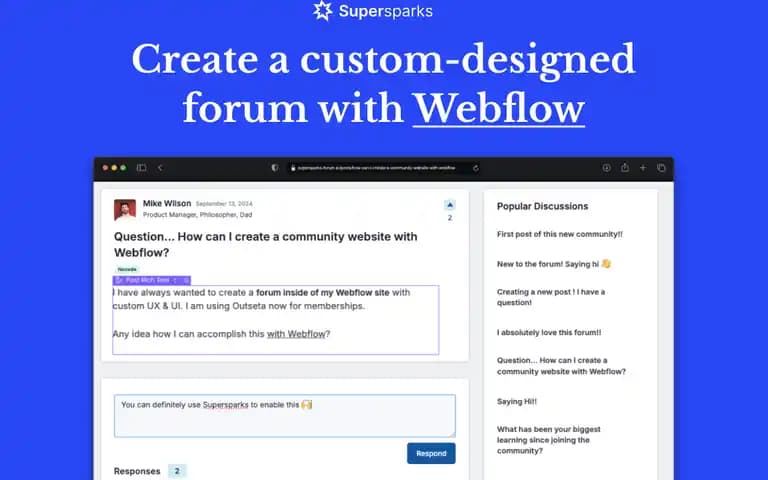The height and width of the screenshot is (480, 768).
Task: Click the 'Nocode' tag label
Action: (x=127, y=269)
